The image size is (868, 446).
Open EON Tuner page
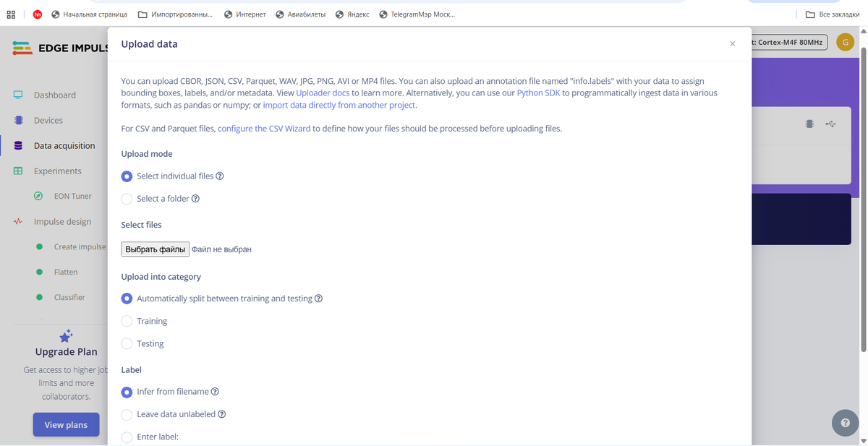[73, 196]
